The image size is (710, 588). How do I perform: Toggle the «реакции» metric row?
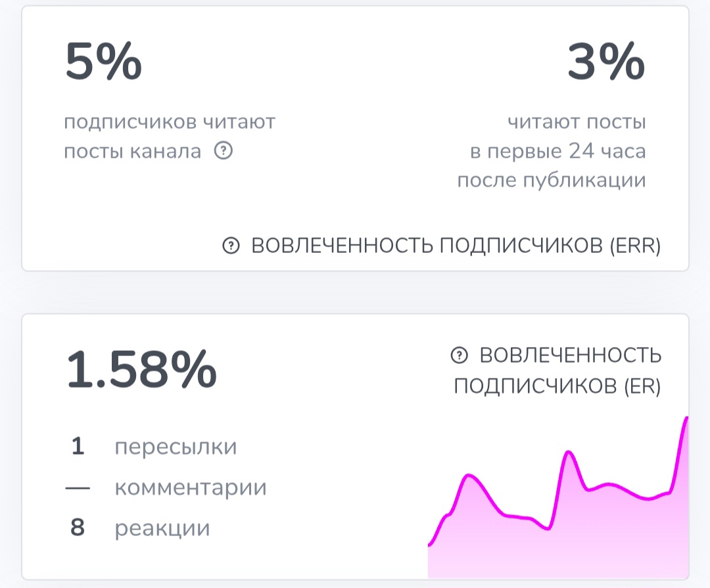[161, 528]
